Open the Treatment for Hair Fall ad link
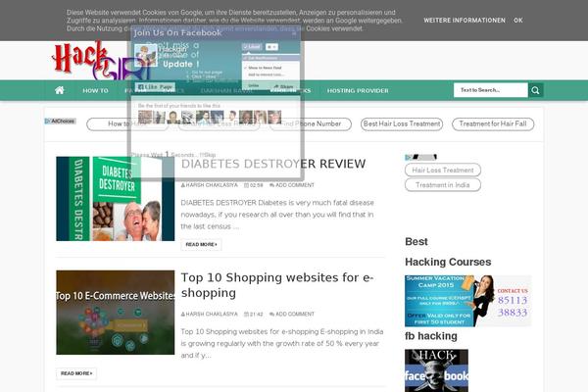This screenshot has height=392, width=588. pyautogui.click(x=493, y=124)
